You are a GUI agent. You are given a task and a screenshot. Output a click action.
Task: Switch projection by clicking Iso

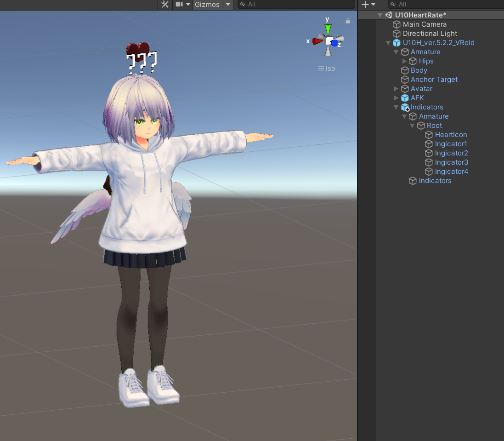pyautogui.click(x=330, y=68)
